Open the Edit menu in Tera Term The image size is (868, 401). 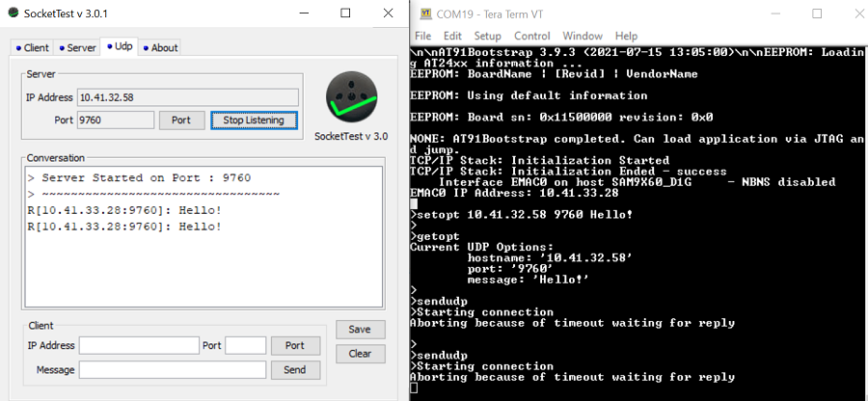point(453,36)
